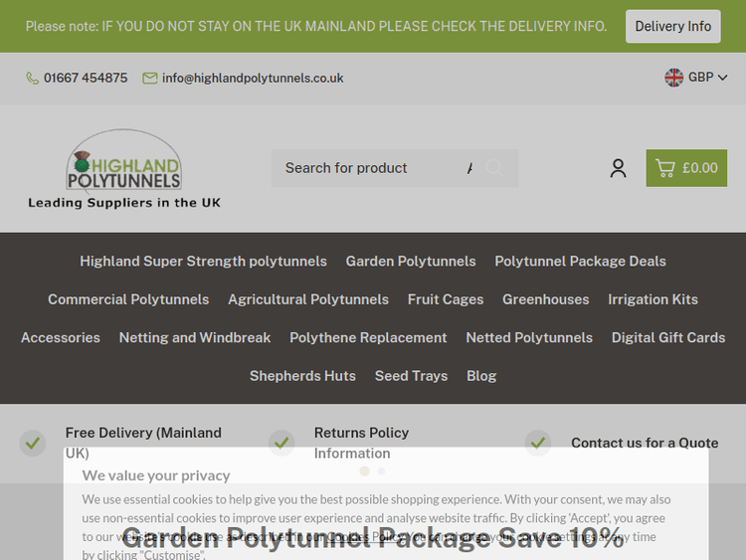Screen dimensions: 746x560
Task: Select the second carousel dot indicator
Action: [x=381, y=471]
